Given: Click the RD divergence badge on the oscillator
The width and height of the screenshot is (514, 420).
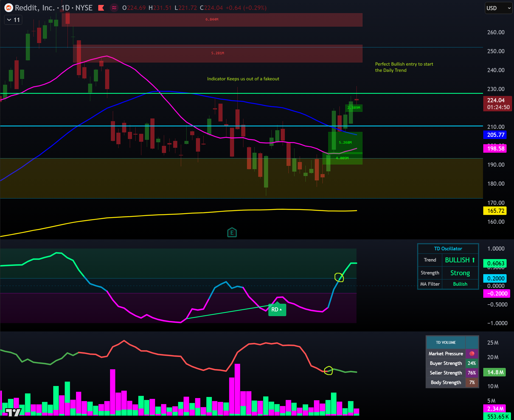Looking at the screenshot, I should tap(277, 309).
